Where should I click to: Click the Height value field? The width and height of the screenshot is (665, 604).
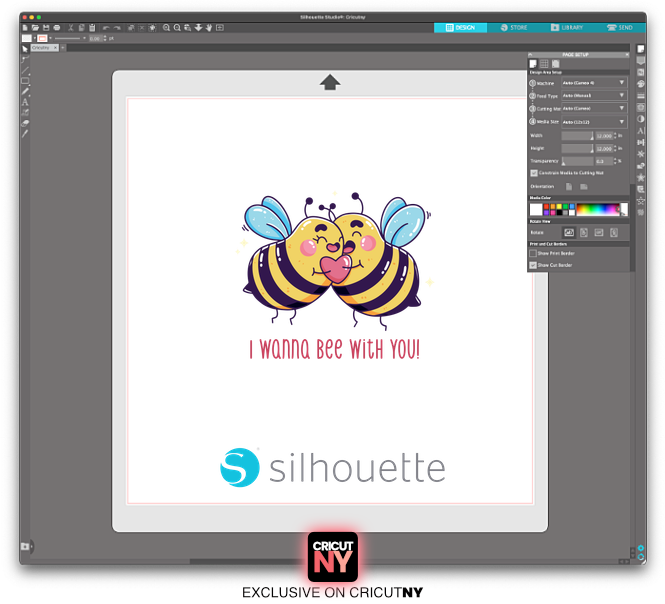604,148
